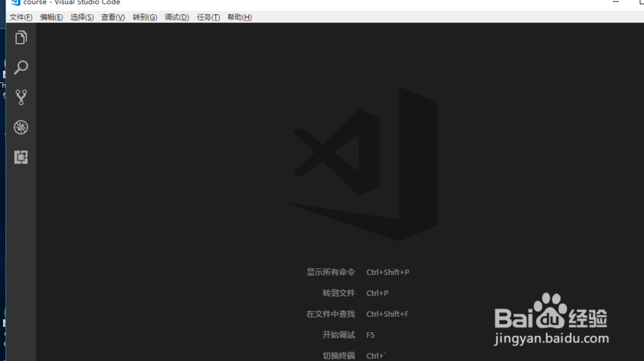Open the 任务(T) menu
This screenshot has width=644, height=361.
[x=208, y=17]
